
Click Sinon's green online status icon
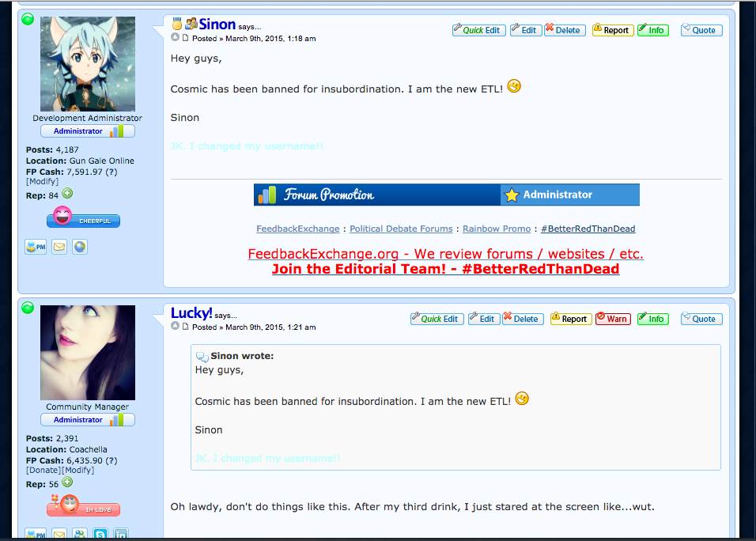coord(28,19)
